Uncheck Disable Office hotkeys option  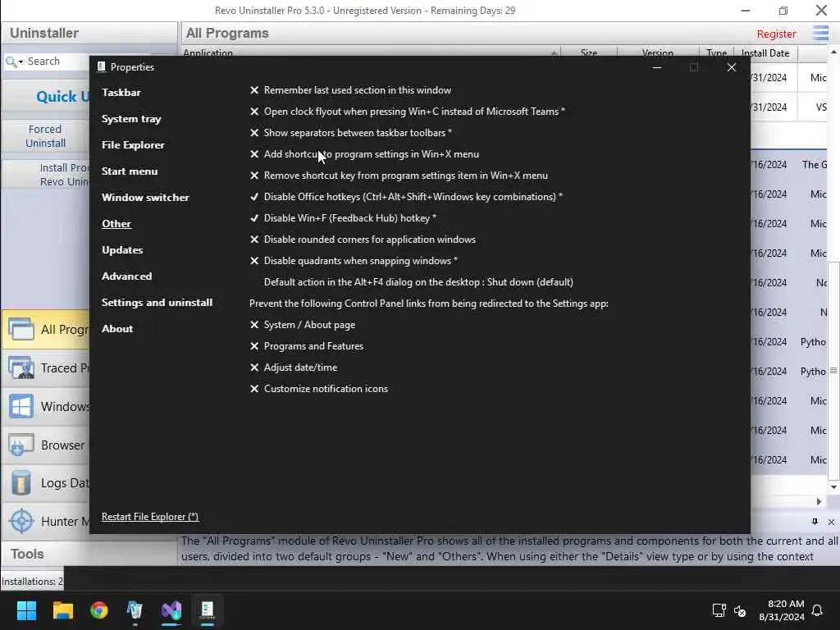pyautogui.click(x=406, y=197)
